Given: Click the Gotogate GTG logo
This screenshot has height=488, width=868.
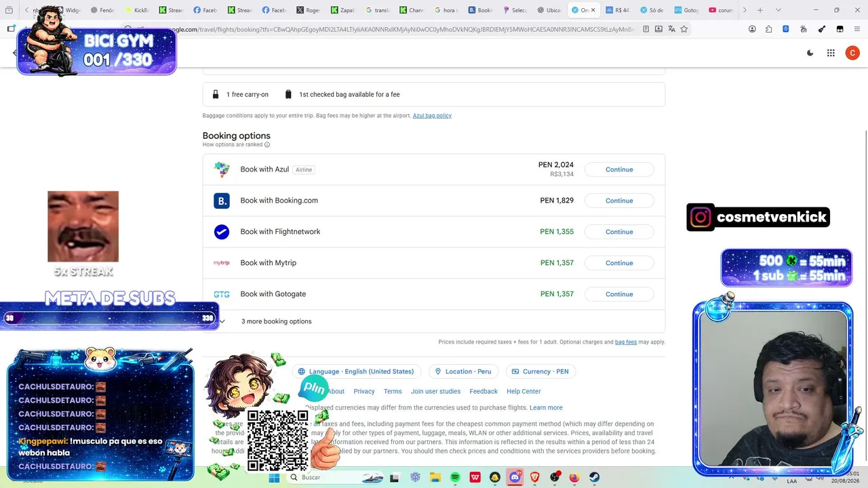Looking at the screenshot, I should click(x=222, y=294).
